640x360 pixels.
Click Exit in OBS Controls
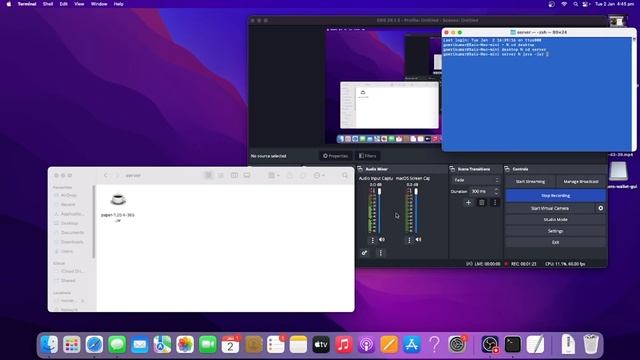[x=556, y=242]
